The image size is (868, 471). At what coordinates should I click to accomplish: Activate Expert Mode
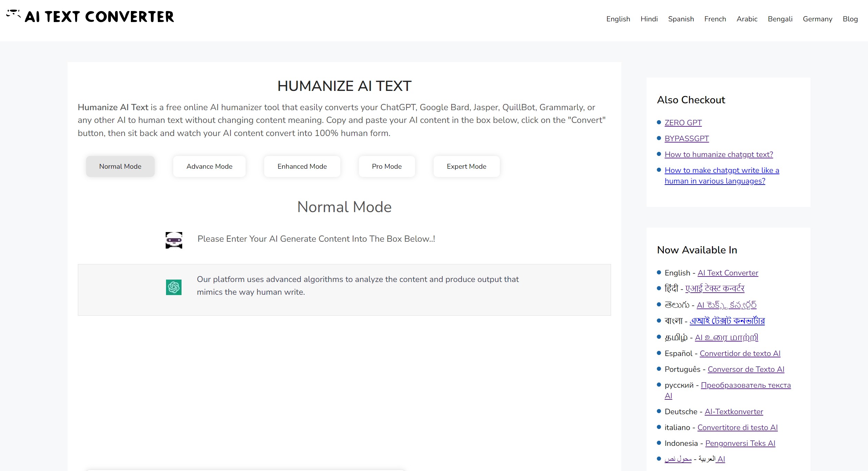pyautogui.click(x=466, y=166)
